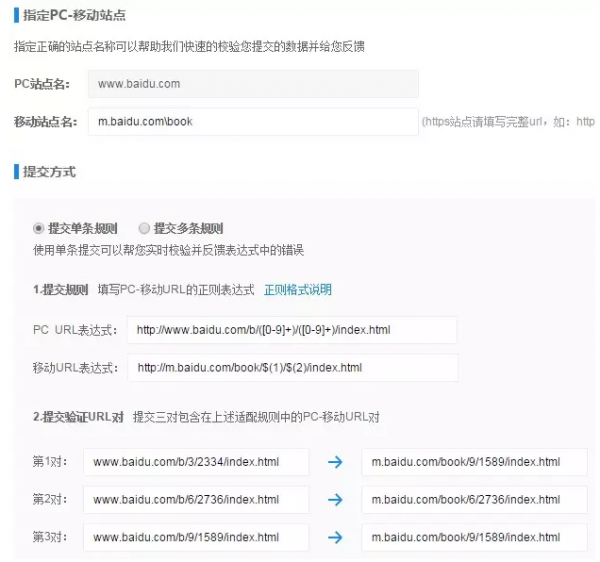Click the 移动站点名 input field
The image size is (600, 562).
[x=253, y=122]
